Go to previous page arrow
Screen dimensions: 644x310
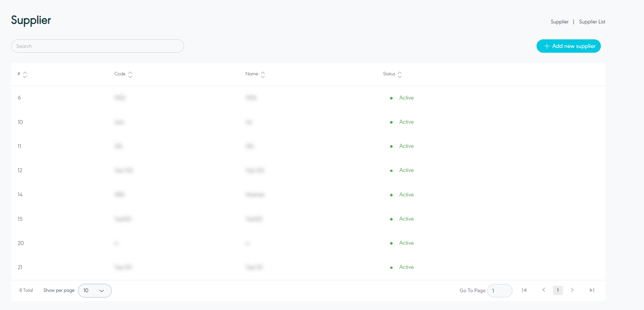(x=544, y=290)
